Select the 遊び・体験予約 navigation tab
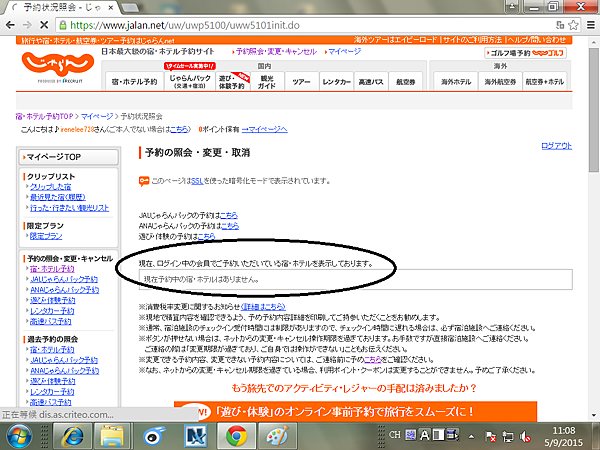This screenshot has height=450, width=600. click(x=233, y=82)
